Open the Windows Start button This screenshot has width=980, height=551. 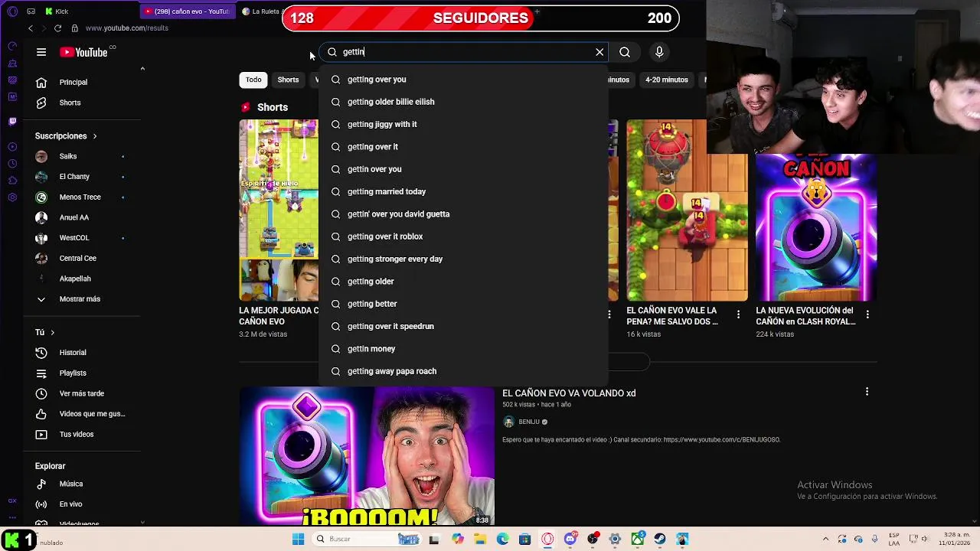(298, 540)
